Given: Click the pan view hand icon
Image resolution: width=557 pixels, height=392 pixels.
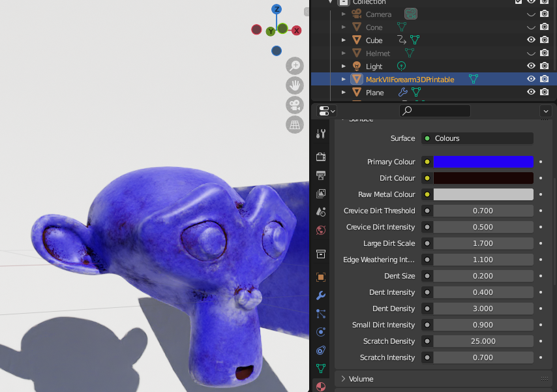Looking at the screenshot, I should coord(295,85).
